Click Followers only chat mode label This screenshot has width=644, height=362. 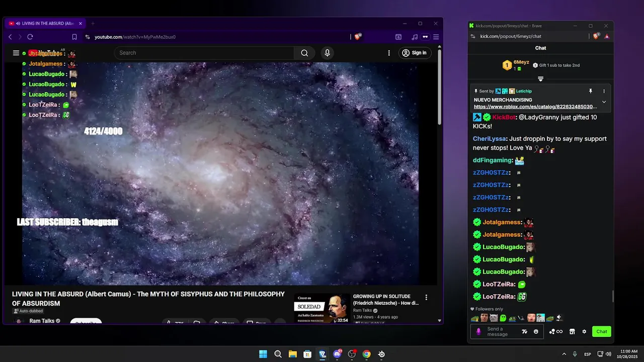pos(489,309)
